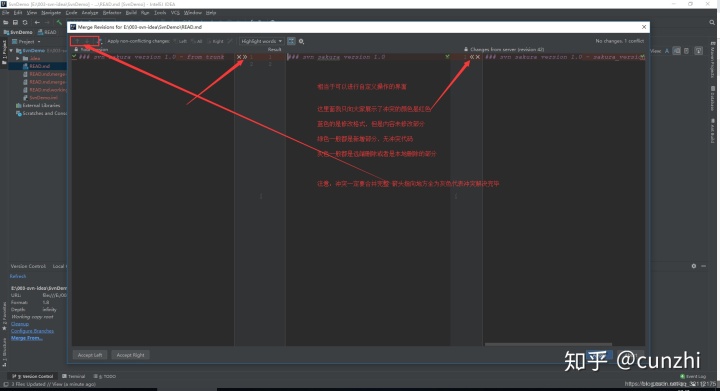Click the Accept Right button
Screen dimensions: 720x391
130,355
